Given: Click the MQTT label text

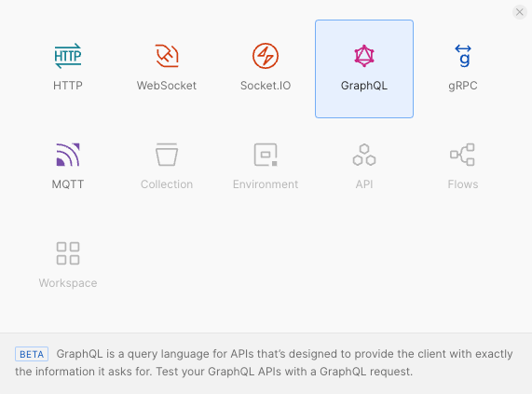Looking at the screenshot, I should pos(68,184).
